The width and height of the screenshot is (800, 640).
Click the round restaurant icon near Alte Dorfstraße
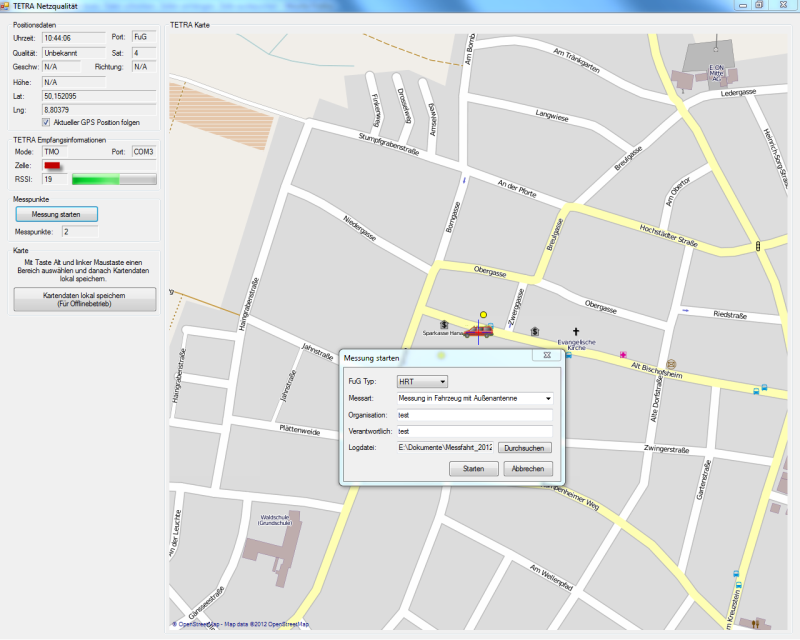point(671,363)
